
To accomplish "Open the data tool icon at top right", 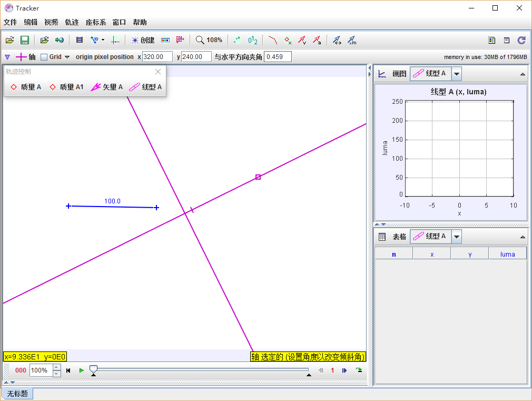I will coord(491,40).
